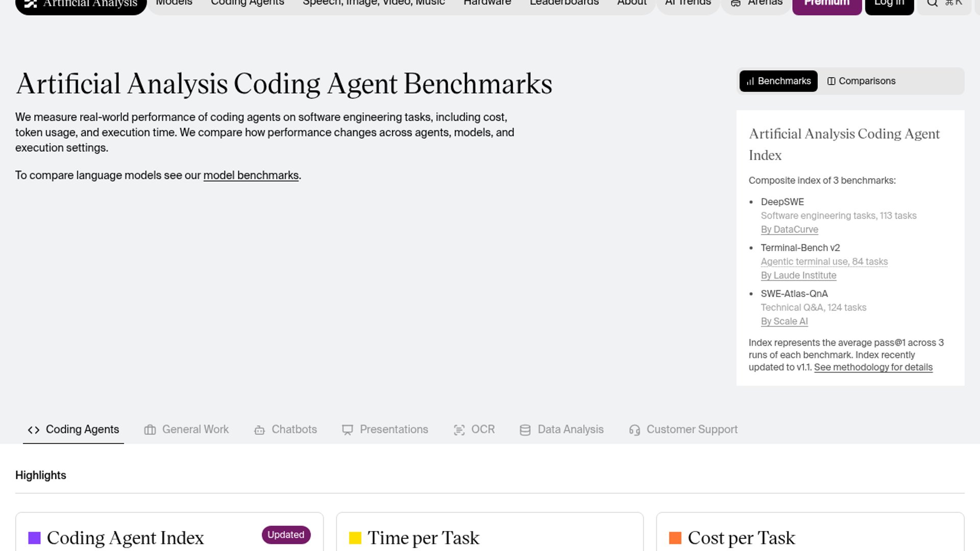980x551 pixels.
Task: Switch to Comparisons view
Action: point(861,81)
